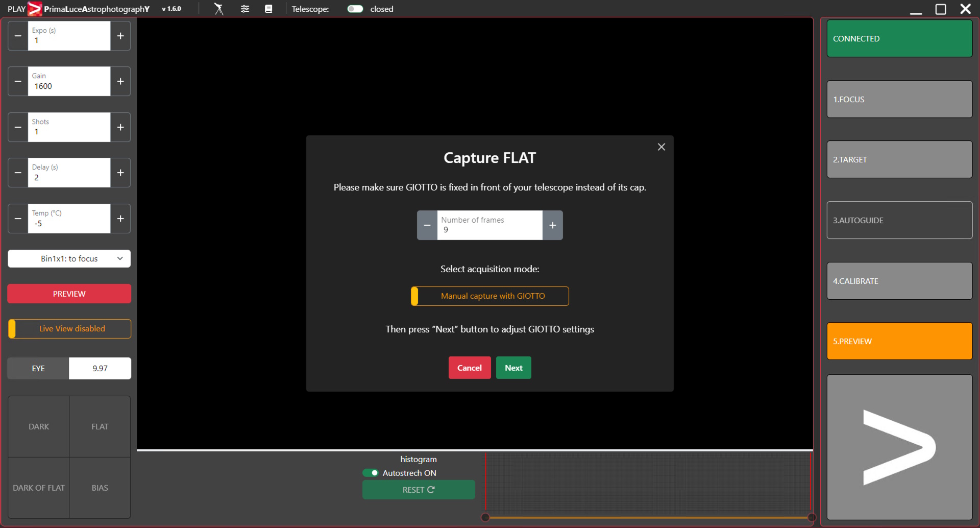Click Next in Capture FLAT dialog
980x528 pixels.
(x=513, y=368)
